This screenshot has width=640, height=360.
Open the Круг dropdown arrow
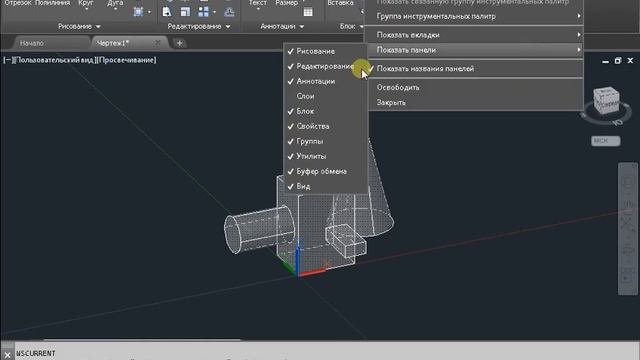(86, 9)
